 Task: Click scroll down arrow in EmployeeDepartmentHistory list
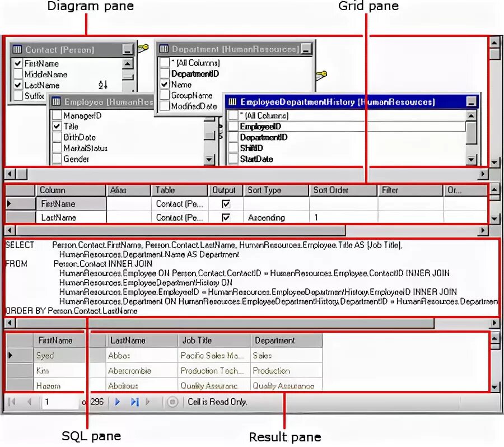(471, 159)
